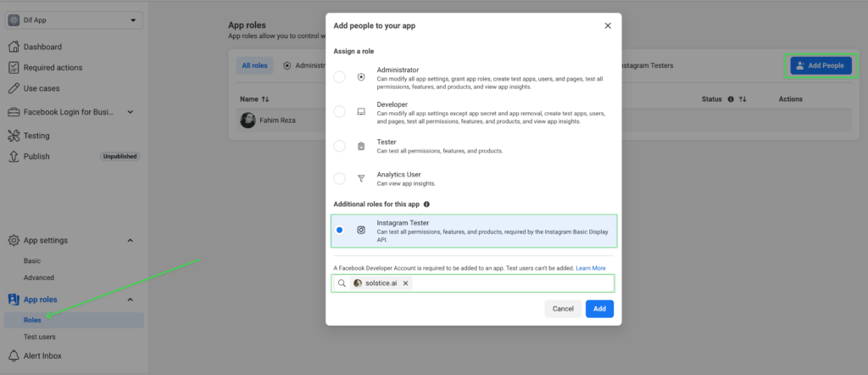The width and height of the screenshot is (868, 375).
Task: Select the Analytics User radio button
Action: pos(339,178)
